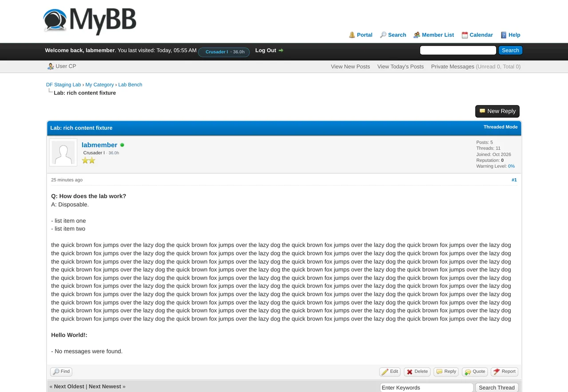
Task: Reply to this post
Action: (446, 372)
